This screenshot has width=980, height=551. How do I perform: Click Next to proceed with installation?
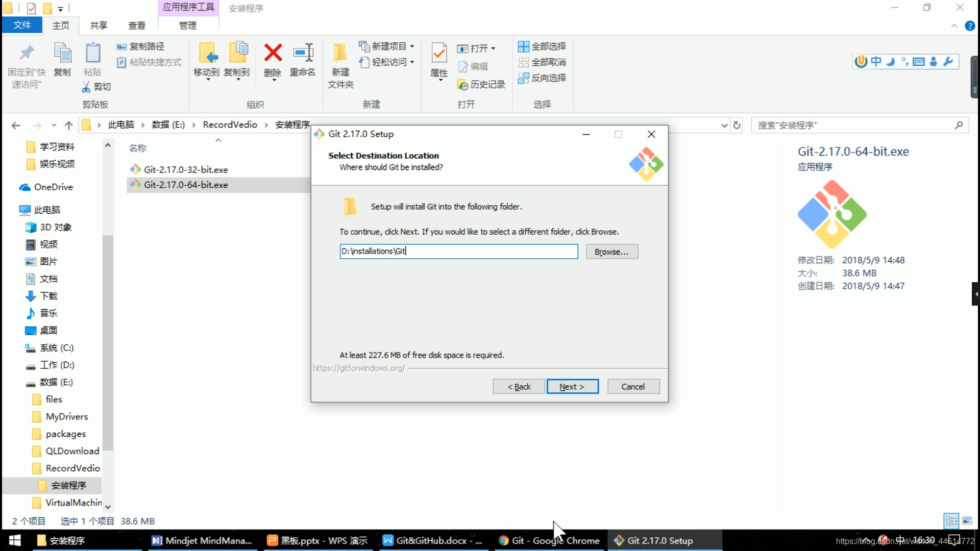point(571,386)
